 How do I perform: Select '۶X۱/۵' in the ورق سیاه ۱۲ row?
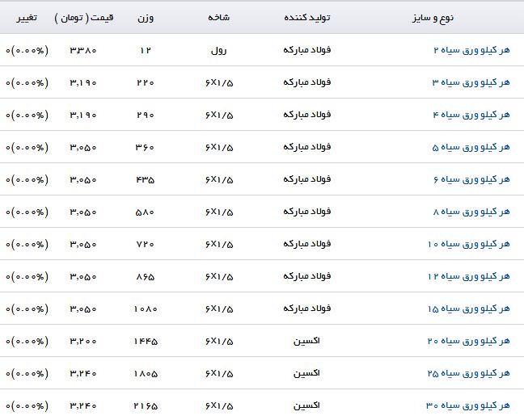pyautogui.click(x=219, y=277)
